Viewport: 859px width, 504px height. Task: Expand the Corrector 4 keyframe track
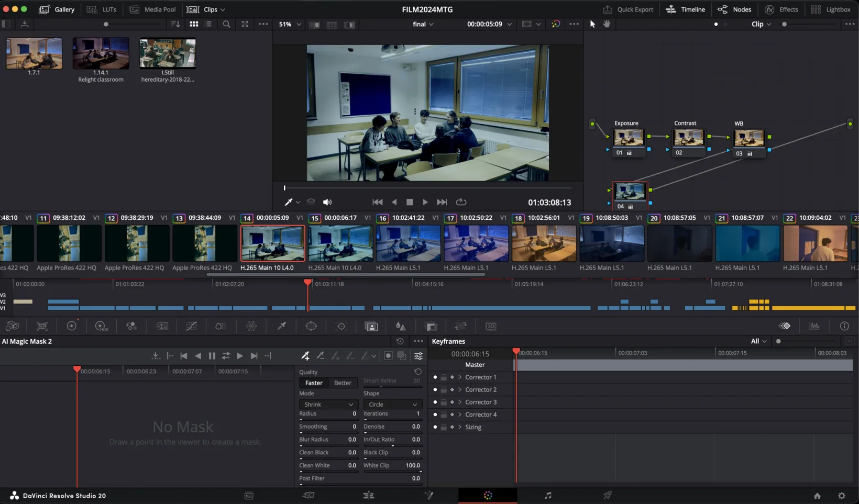460,415
